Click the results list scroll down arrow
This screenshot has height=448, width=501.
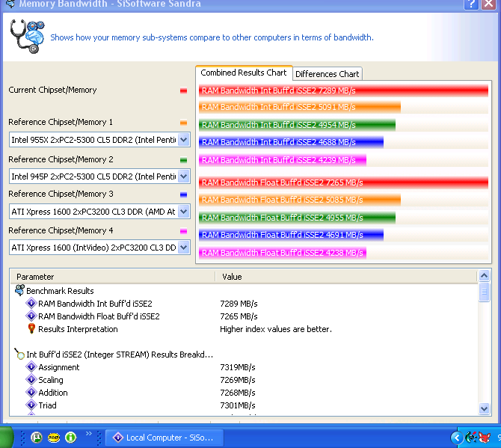pos(485,408)
